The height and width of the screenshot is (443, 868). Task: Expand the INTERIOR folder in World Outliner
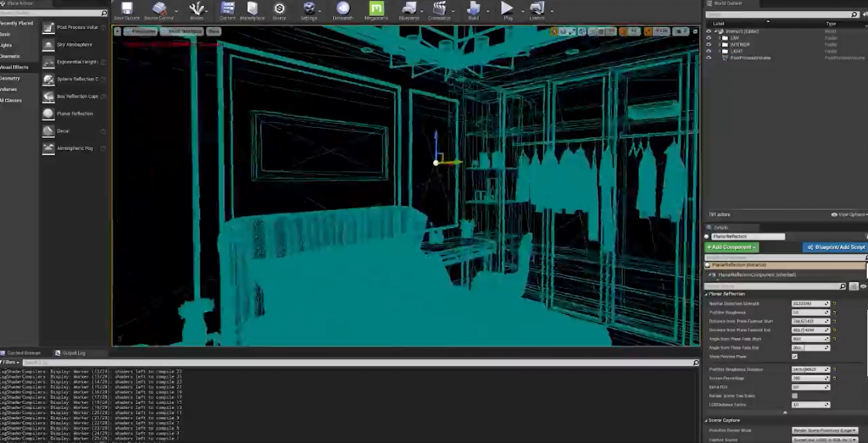[719, 44]
